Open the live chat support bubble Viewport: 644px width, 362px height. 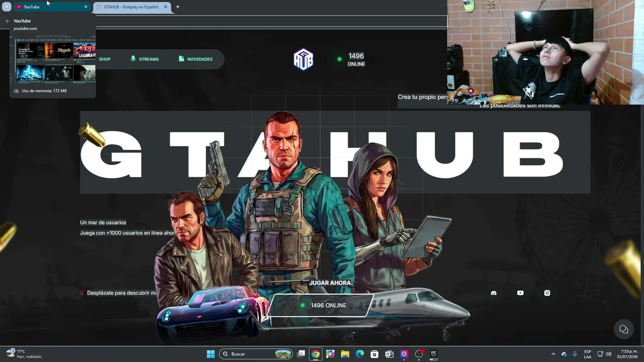tap(624, 329)
